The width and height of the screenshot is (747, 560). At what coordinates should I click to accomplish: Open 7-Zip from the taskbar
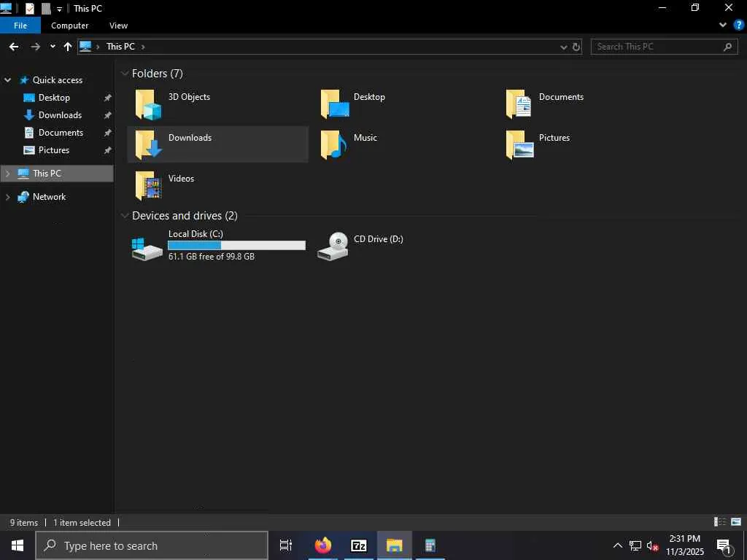click(359, 545)
